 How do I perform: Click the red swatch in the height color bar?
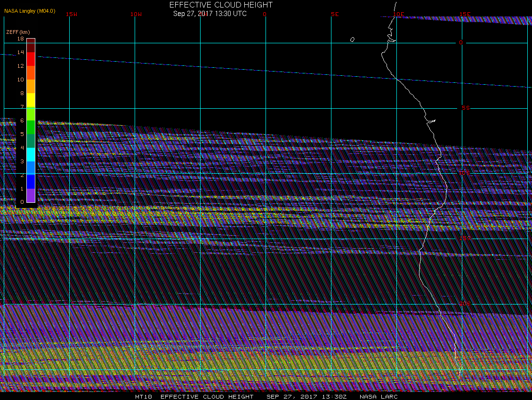pyautogui.click(x=31, y=59)
